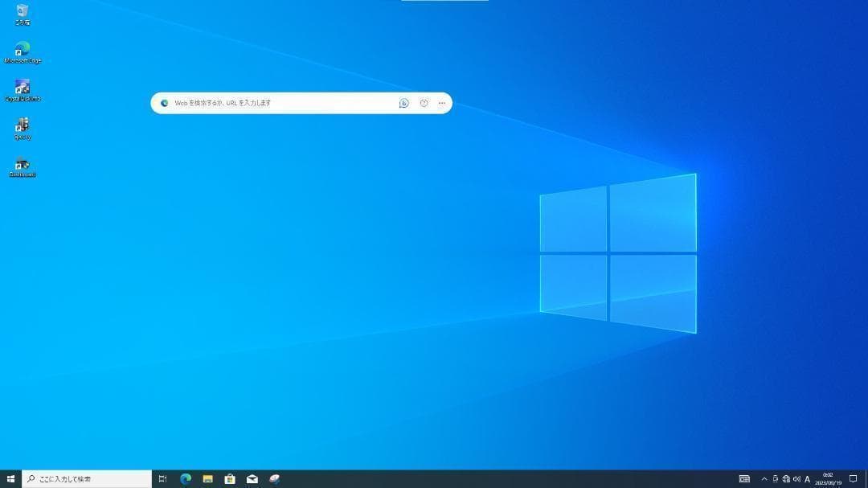Viewport: 868px width, 488px height.
Task: Switch IME input mode via the A indicator
Action: (x=807, y=479)
